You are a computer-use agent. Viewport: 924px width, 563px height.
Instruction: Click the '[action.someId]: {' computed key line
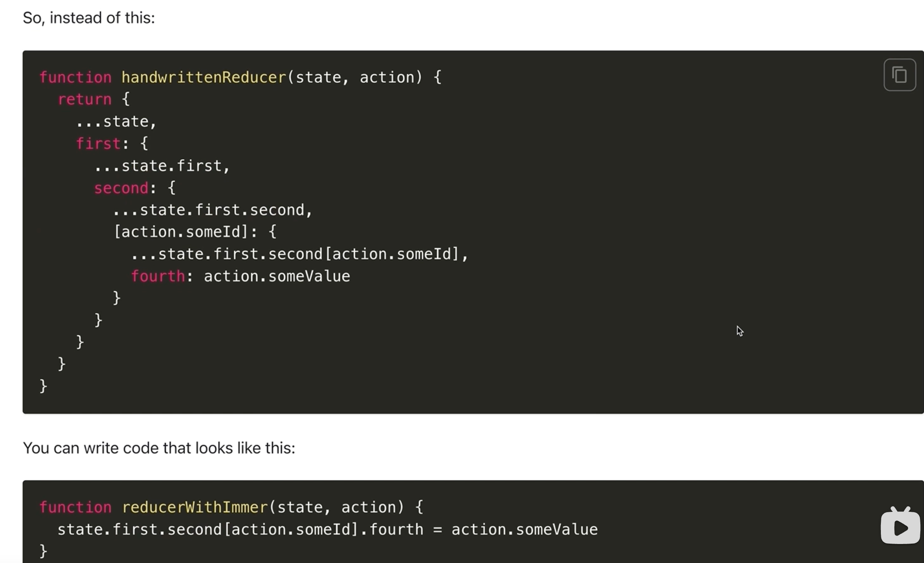coord(195,232)
